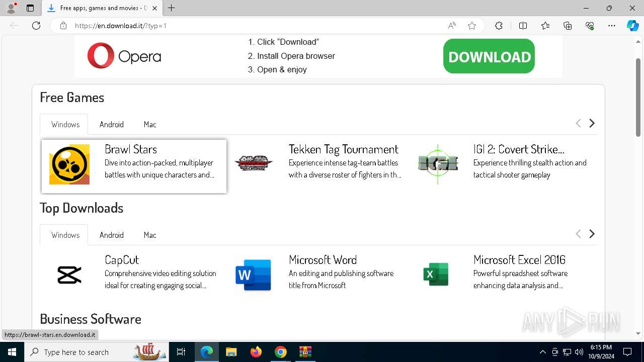Open Copilot sidebar
The height and width of the screenshot is (362, 644).
pos(632,26)
